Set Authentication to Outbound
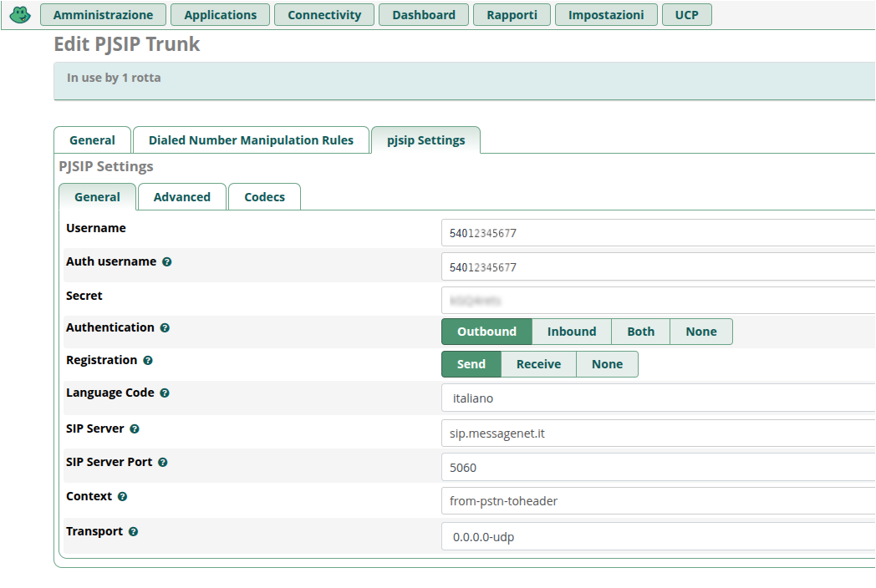876x588 pixels. click(x=486, y=332)
